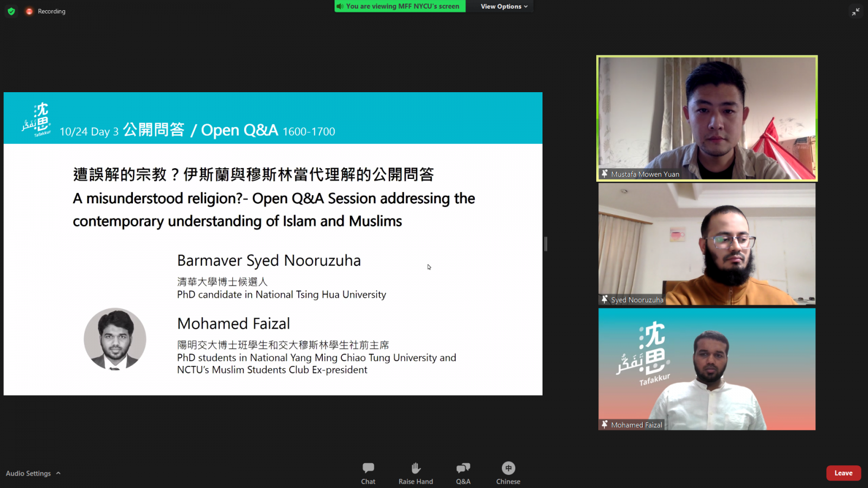This screenshot has height=488, width=868.
Task: Click the 'You are viewing MFF NYCU's screen' banner
Action: (x=400, y=7)
